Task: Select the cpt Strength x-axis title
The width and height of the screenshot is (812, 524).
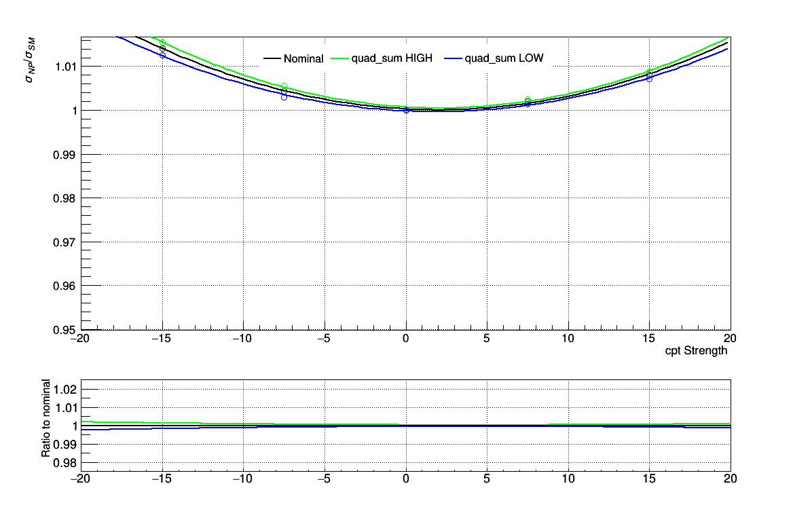Action: point(696,350)
